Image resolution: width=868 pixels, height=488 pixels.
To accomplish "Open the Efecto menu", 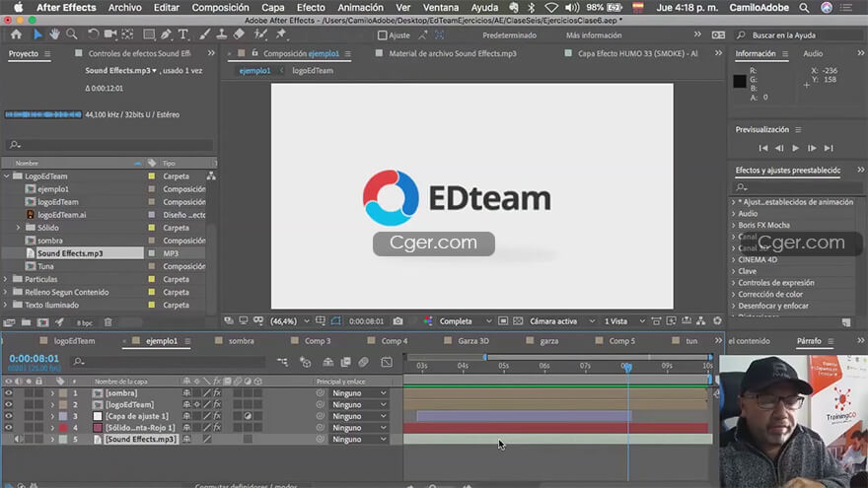I will (x=311, y=8).
